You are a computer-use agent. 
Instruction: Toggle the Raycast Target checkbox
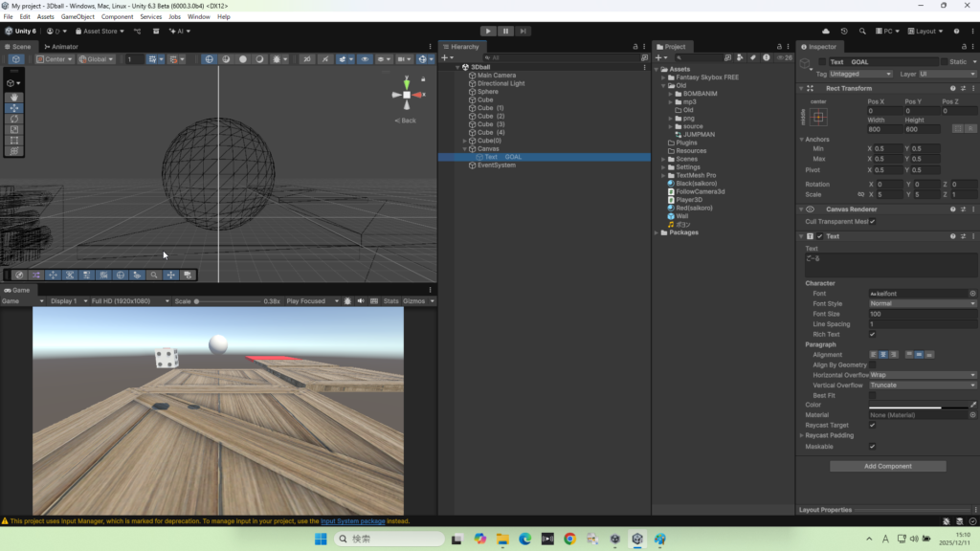tap(872, 425)
